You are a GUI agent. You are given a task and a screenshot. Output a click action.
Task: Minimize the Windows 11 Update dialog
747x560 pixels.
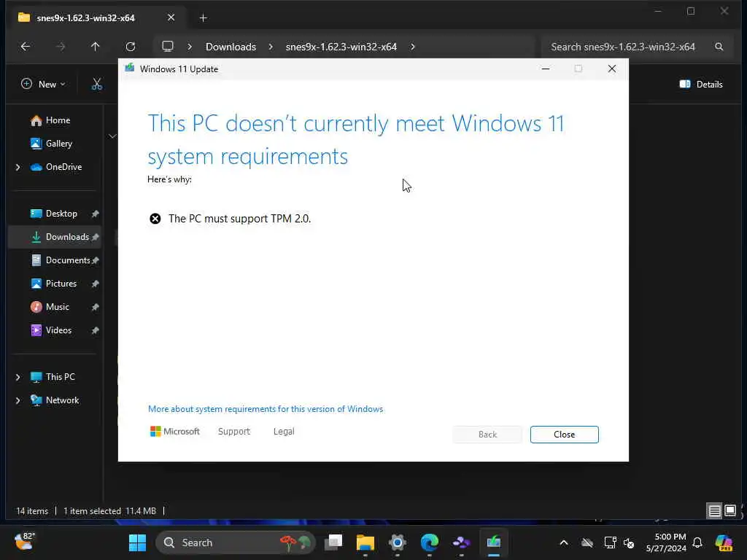[x=546, y=69]
